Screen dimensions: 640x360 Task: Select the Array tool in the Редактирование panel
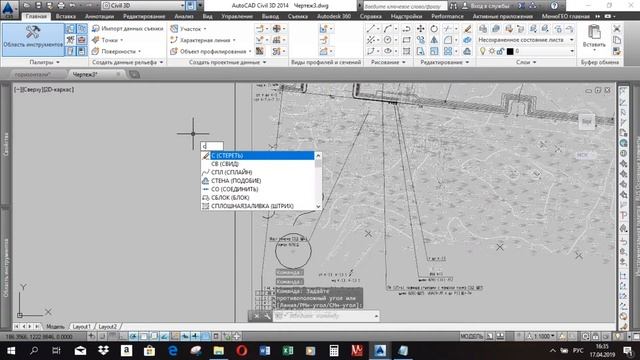pos(448,51)
